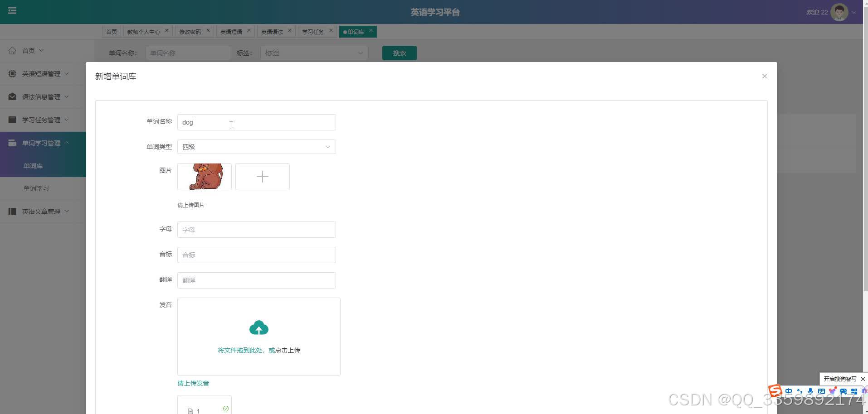Toggle Sogou punctuation mode icon

[x=800, y=391]
